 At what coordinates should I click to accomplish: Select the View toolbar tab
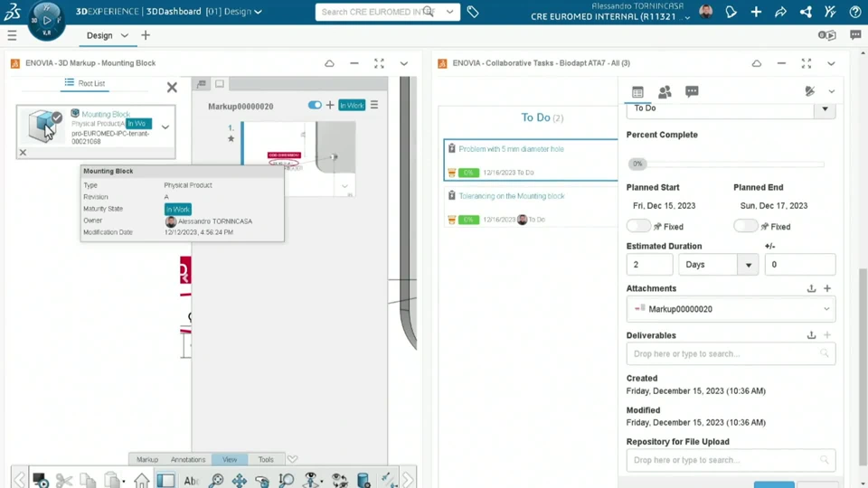coord(230,459)
